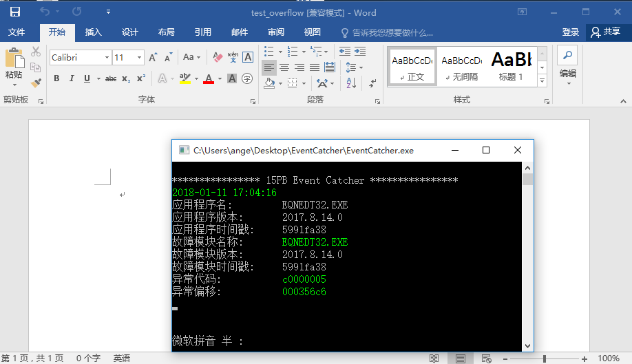
Task: Click the EventCatcher console scrollbar down arrow
Action: click(527, 346)
